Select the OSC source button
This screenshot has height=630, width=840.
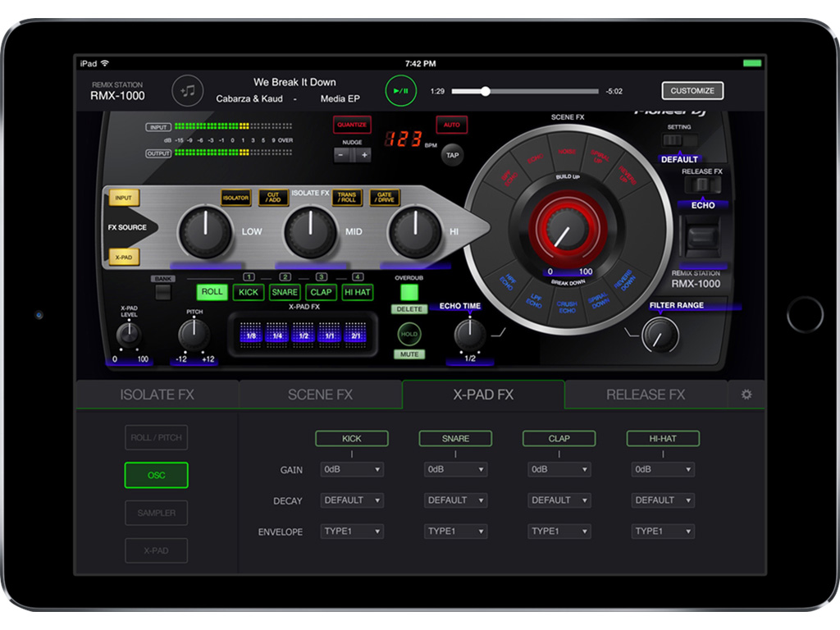click(156, 475)
